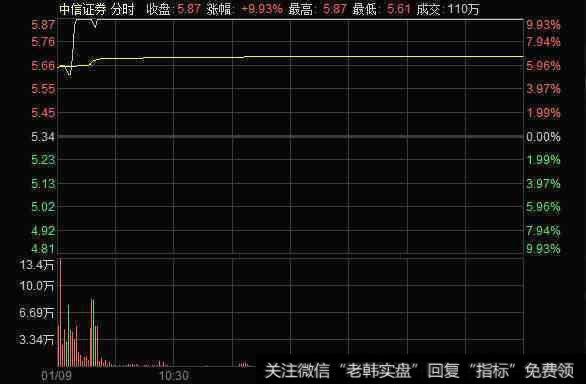Screen dimensions: 586x384
Task: Click the green 9.93% percent axis label
Action: (x=543, y=249)
